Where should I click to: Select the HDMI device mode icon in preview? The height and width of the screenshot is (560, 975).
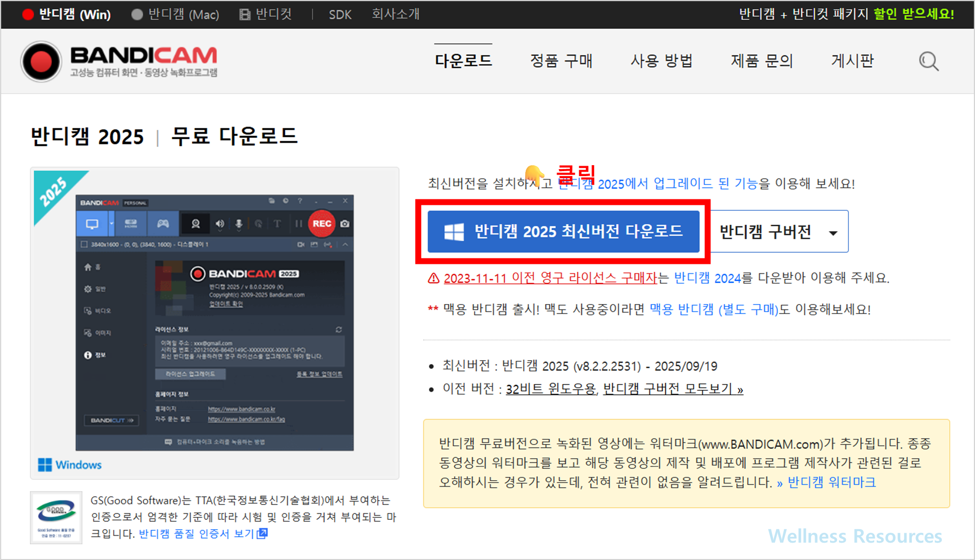(x=131, y=224)
